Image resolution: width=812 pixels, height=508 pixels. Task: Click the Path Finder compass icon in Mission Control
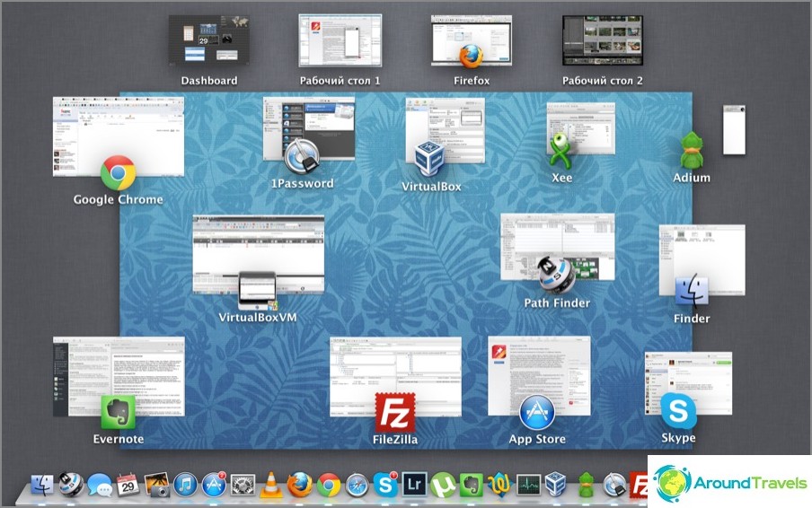pyautogui.click(x=556, y=275)
